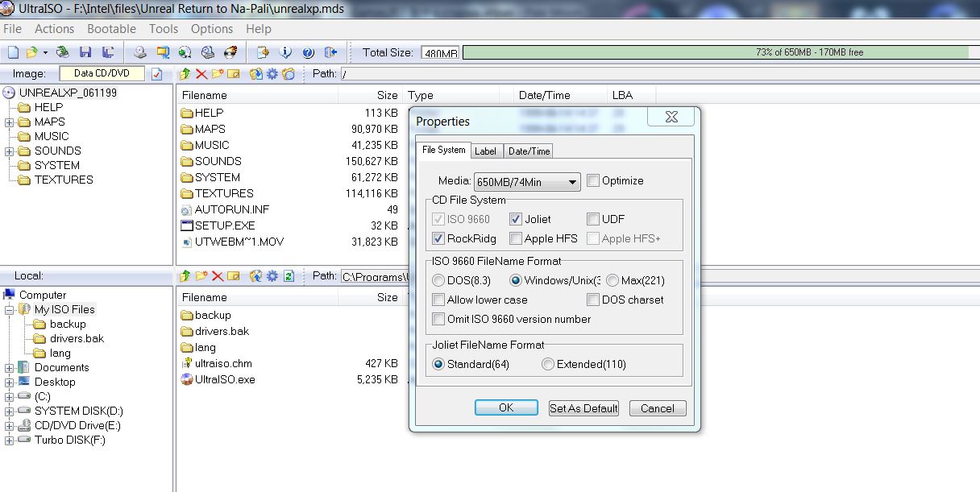The height and width of the screenshot is (492, 980).
Task: Check Omit ISO 9660 version number
Action: (x=438, y=319)
